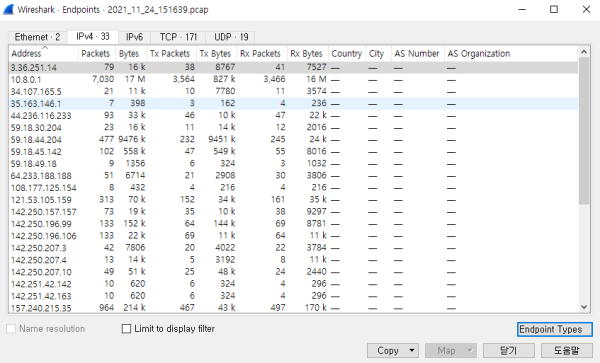The width and height of the screenshot is (600, 363).
Task: Select the 142.251.42.163 row
Action: tap(293, 296)
